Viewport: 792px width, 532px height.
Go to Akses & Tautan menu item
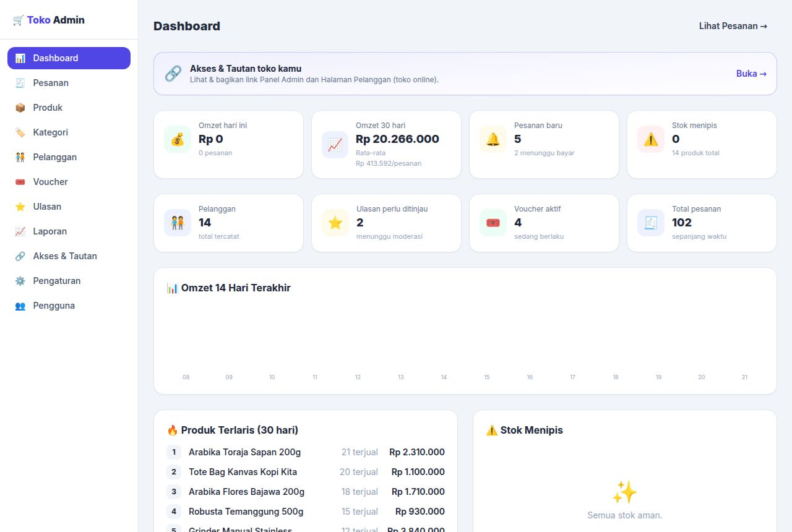click(x=69, y=256)
